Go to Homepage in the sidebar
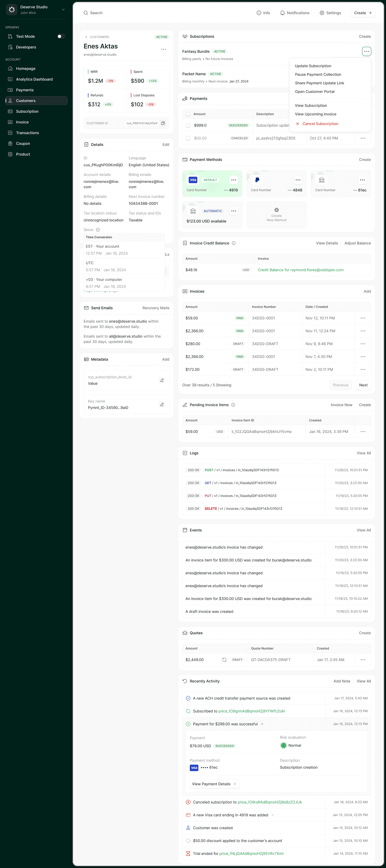The image size is (386, 868). pyautogui.click(x=36, y=69)
